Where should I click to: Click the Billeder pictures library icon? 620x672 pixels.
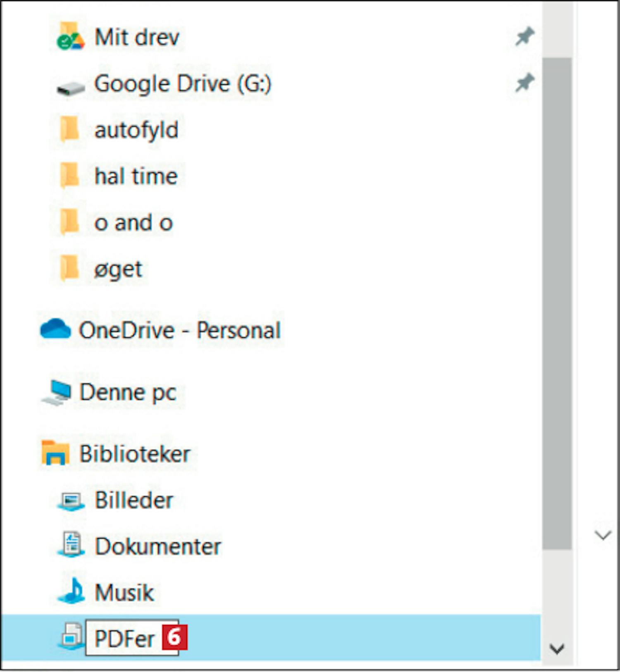(x=71, y=501)
